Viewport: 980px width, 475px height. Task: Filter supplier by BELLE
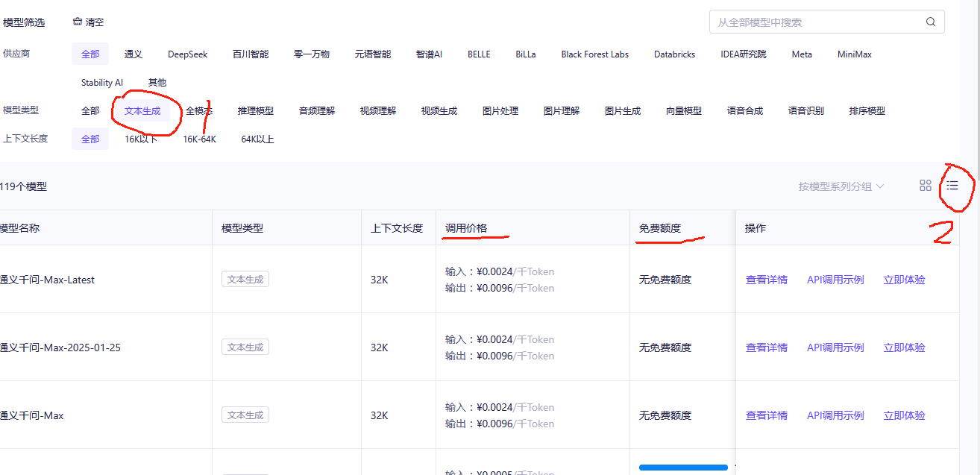[479, 54]
